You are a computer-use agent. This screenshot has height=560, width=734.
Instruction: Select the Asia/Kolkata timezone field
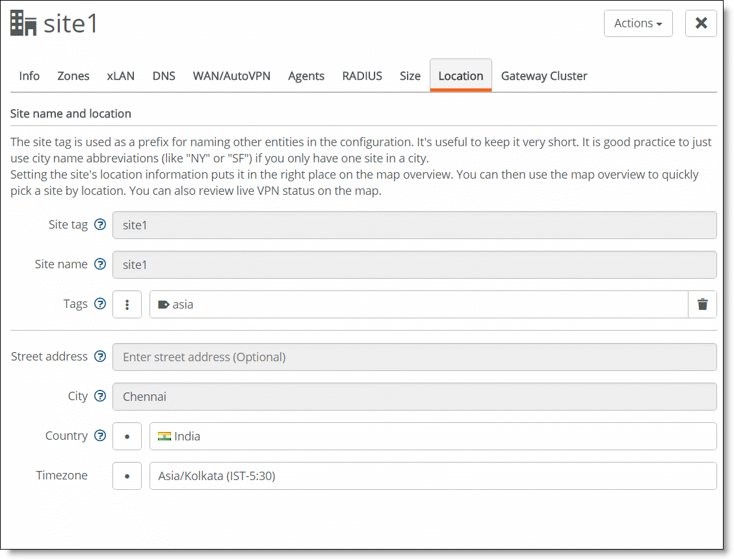click(x=433, y=476)
